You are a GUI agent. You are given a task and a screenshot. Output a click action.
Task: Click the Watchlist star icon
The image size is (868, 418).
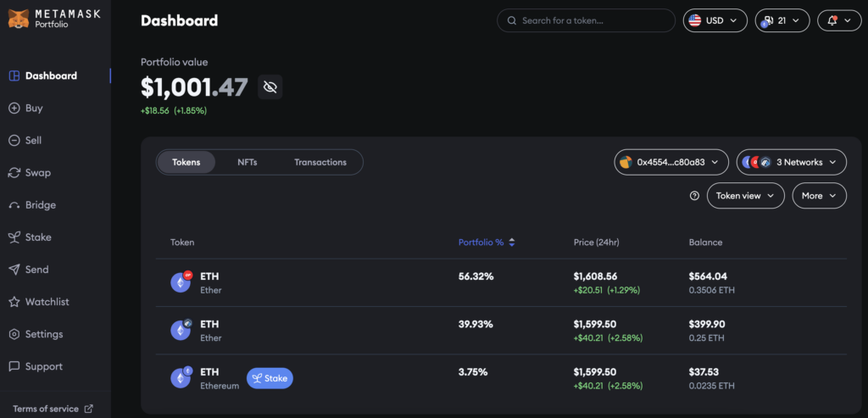click(14, 302)
